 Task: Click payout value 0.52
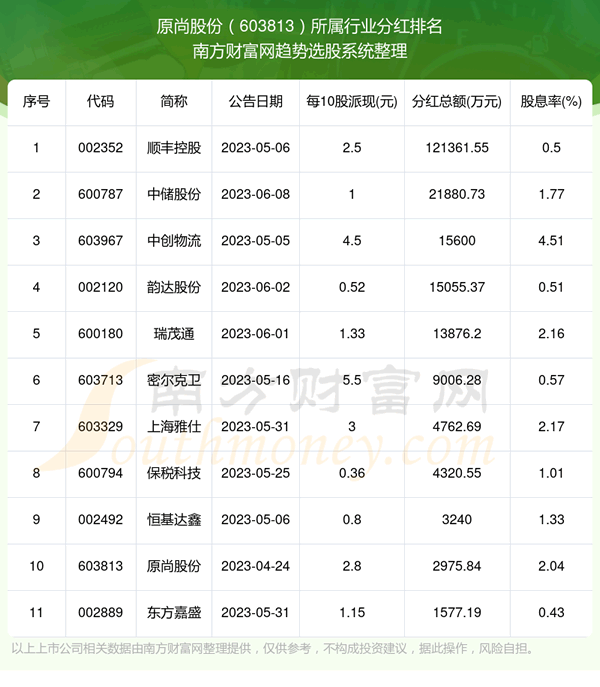352,287
